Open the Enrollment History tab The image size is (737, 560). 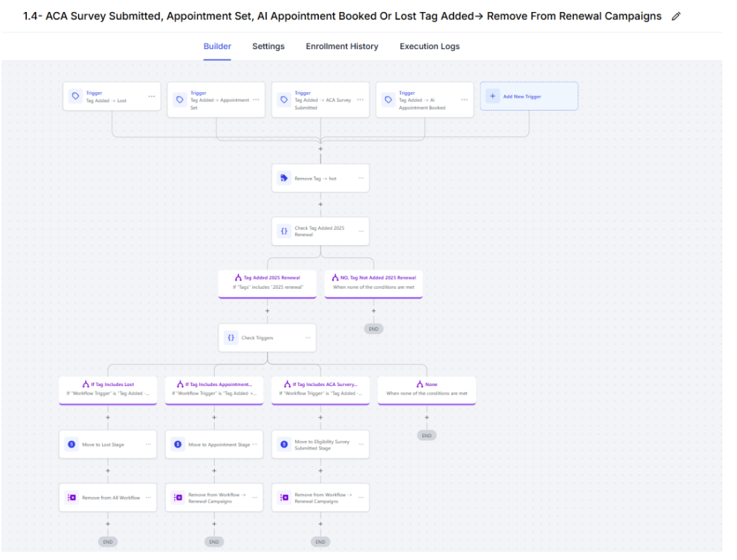342,46
